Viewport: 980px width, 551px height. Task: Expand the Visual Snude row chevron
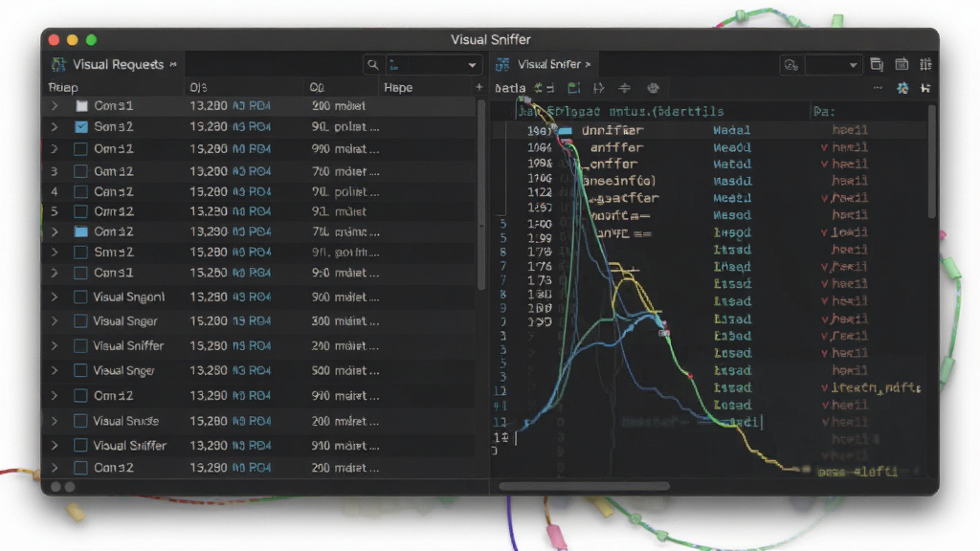coord(55,421)
